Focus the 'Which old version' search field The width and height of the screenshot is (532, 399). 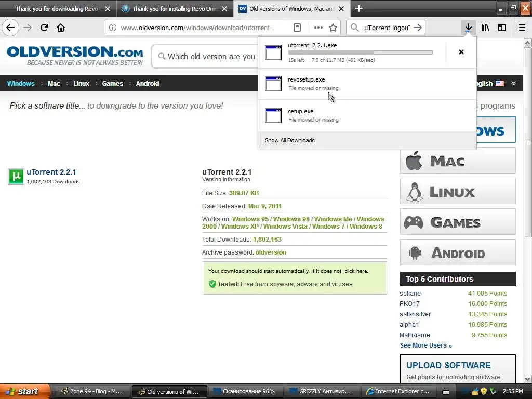pyautogui.click(x=206, y=56)
